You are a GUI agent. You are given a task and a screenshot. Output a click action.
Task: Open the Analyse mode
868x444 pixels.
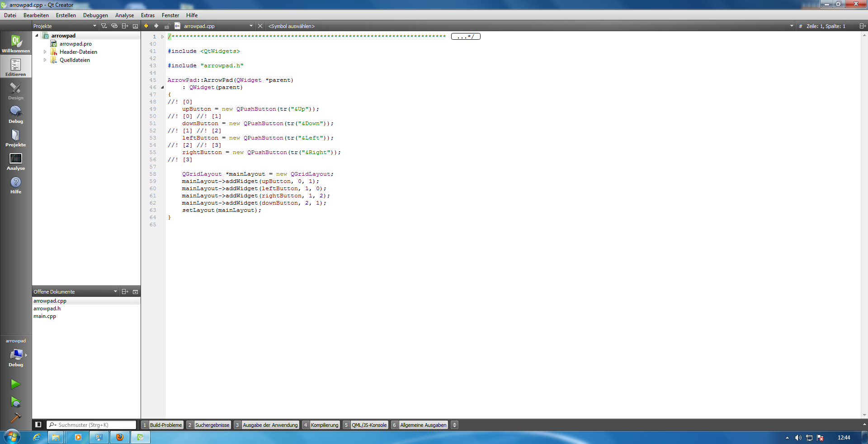(16, 161)
